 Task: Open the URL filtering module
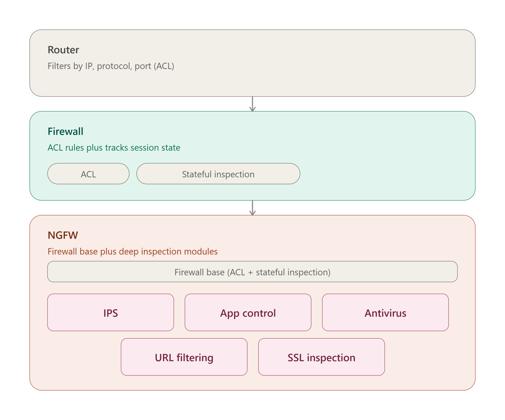click(x=184, y=357)
